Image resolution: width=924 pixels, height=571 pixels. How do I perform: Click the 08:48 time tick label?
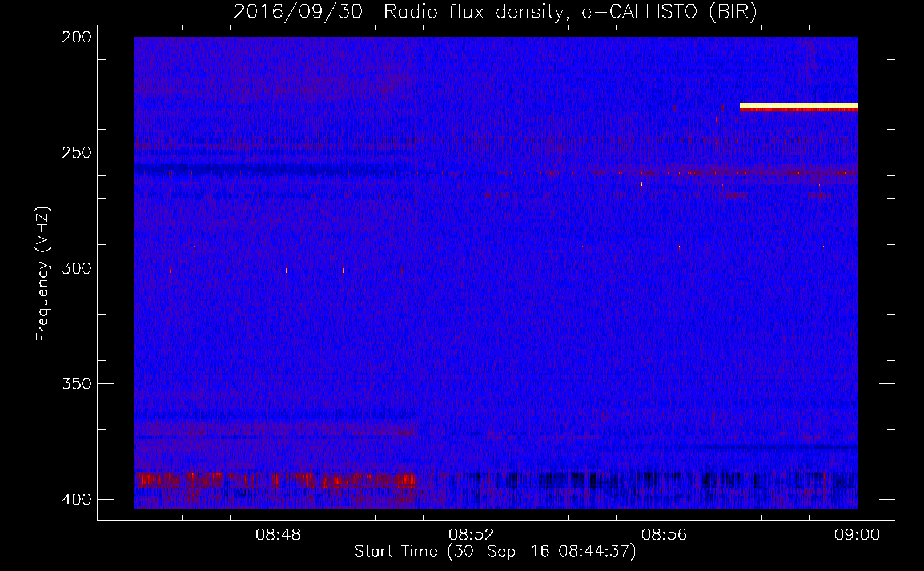pyautogui.click(x=279, y=535)
